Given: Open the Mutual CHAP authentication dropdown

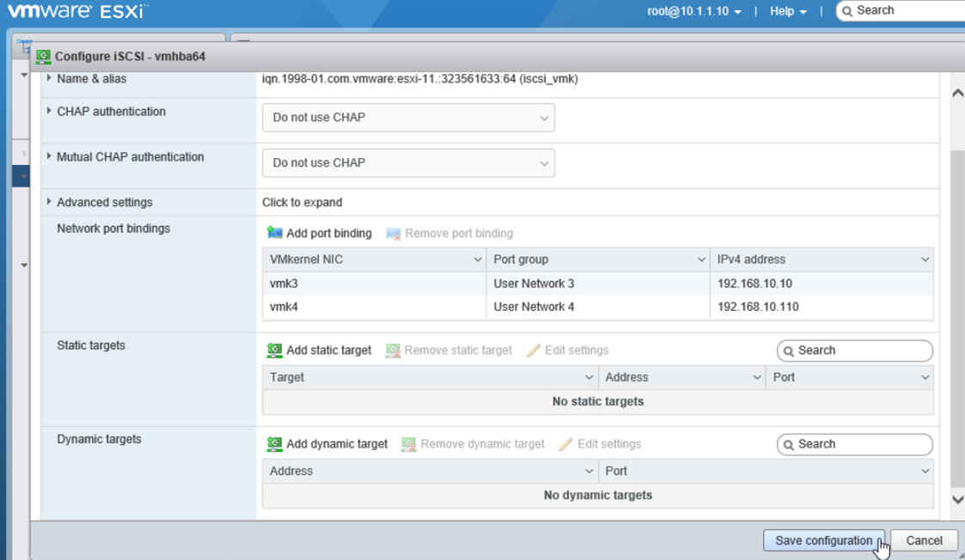Looking at the screenshot, I should pos(408,163).
